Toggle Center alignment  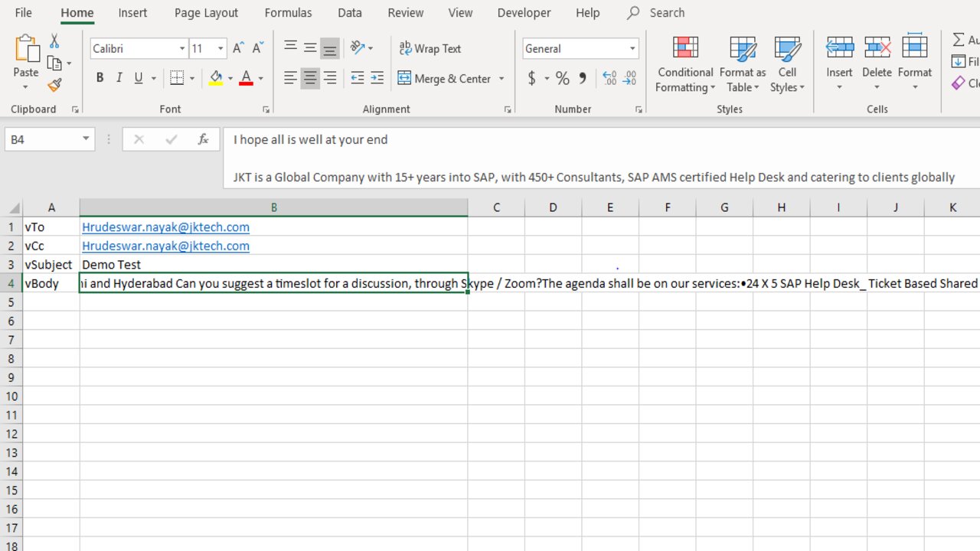(310, 78)
